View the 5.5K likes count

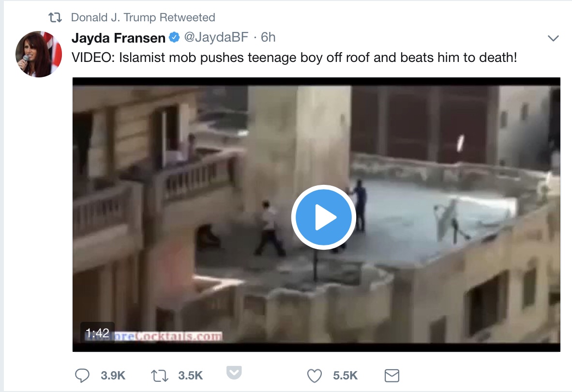(345, 376)
